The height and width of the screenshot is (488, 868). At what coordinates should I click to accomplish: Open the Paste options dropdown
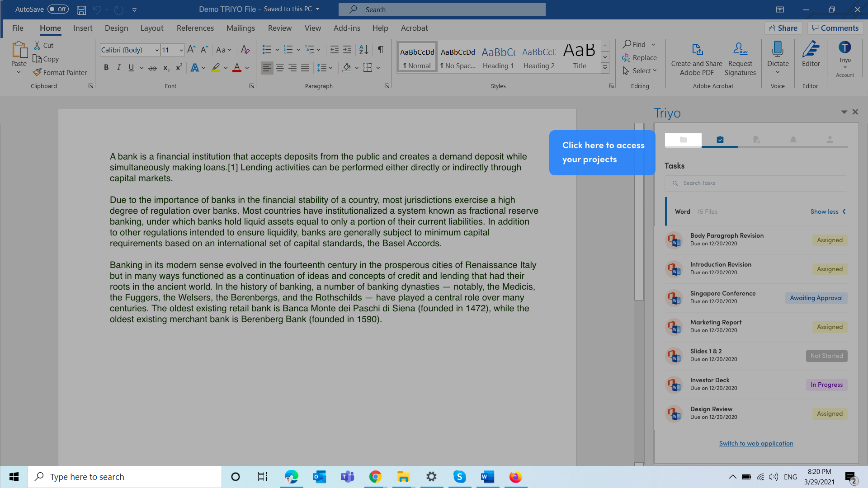pyautogui.click(x=19, y=72)
